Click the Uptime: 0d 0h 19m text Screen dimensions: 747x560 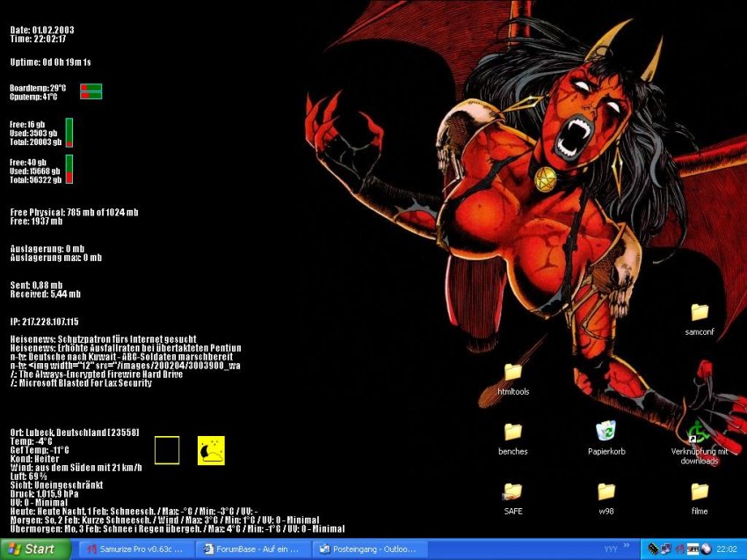click(x=50, y=62)
